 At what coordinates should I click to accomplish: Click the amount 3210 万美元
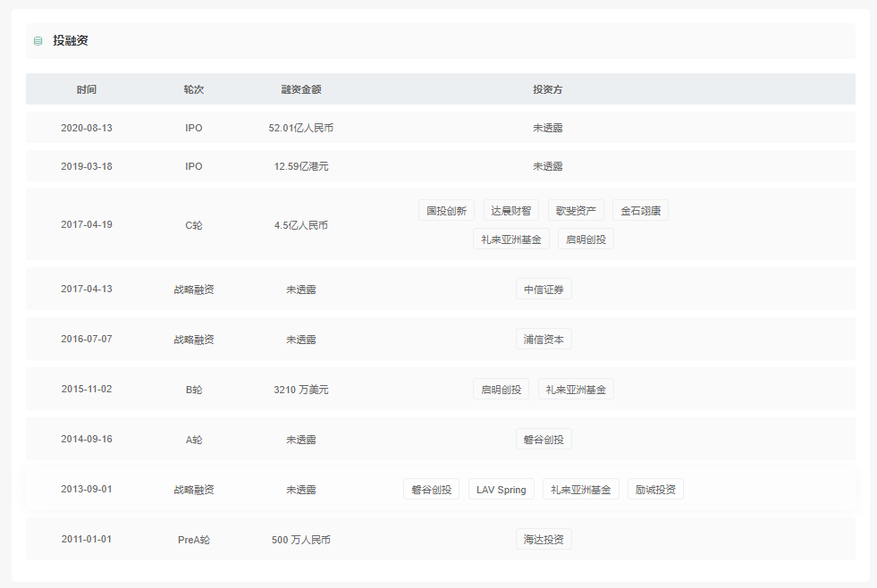click(301, 390)
